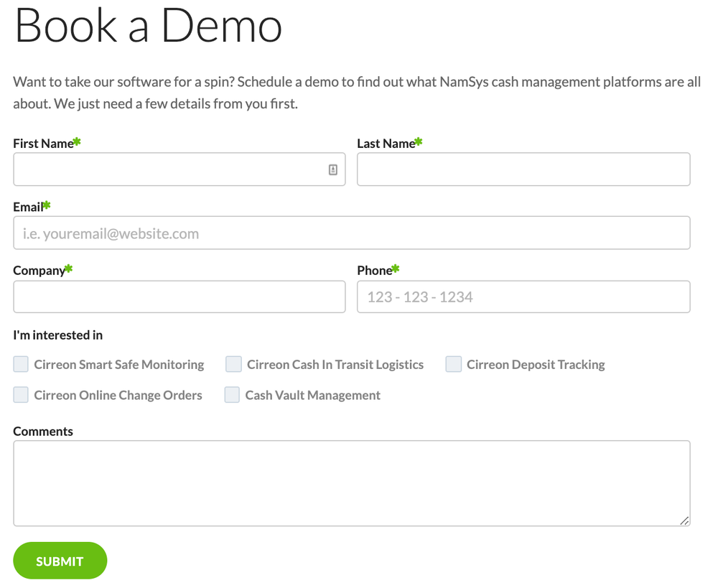Focus the Last Name text box
Image resolution: width=718 pixels, height=588 pixels.
coord(523,169)
